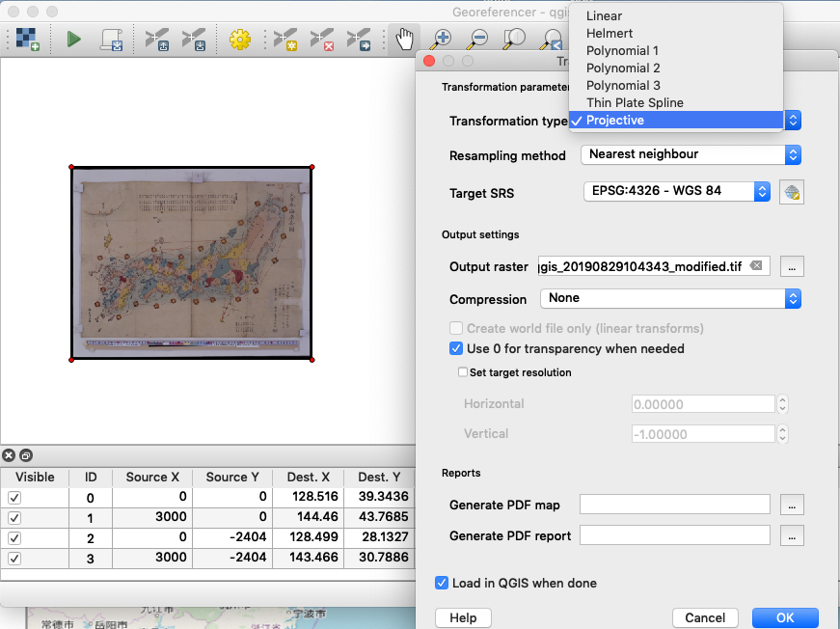This screenshot has height=629, width=840.
Task: Click the Visible column header
Action: click(x=35, y=477)
